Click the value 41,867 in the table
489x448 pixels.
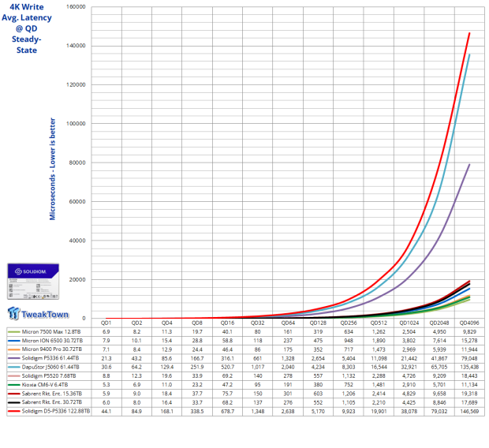pyautogui.click(x=439, y=358)
